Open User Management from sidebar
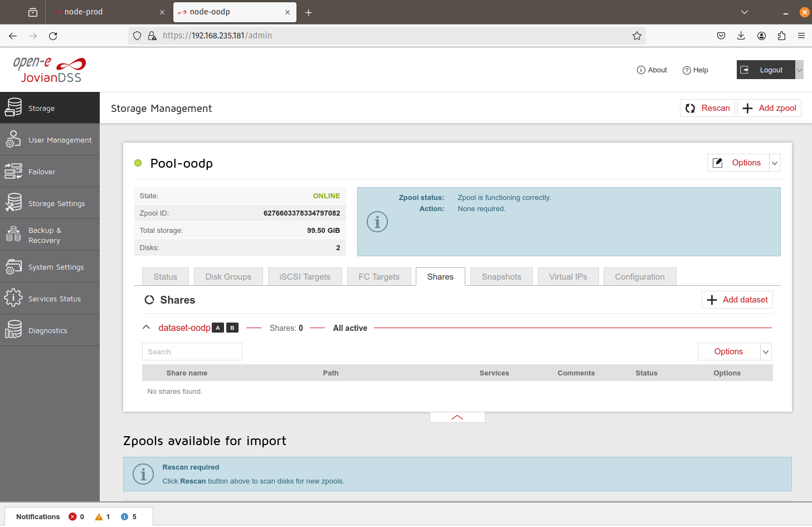This screenshot has width=812, height=527. tap(50, 140)
